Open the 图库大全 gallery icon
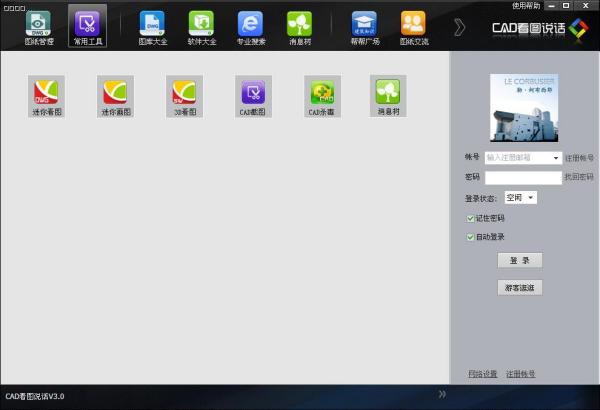This screenshot has width=600, height=410. coord(151,26)
